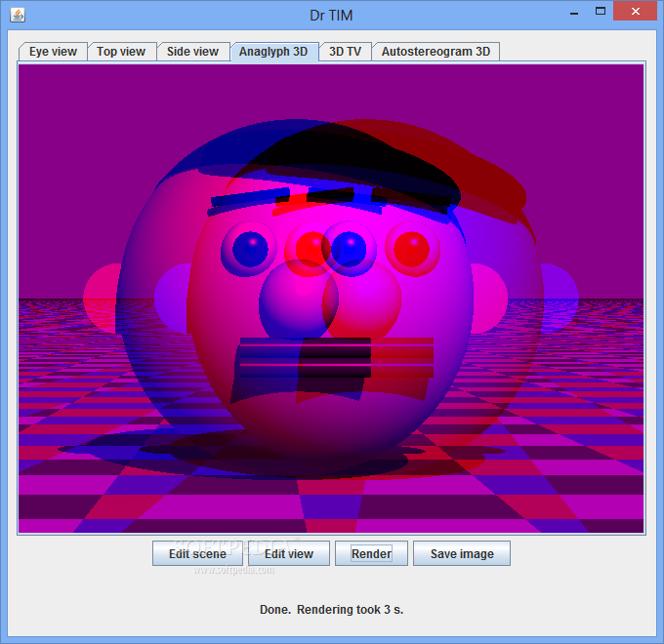Open the Edit view dialog button
The height and width of the screenshot is (644, 664).
[x=289, y=553]
